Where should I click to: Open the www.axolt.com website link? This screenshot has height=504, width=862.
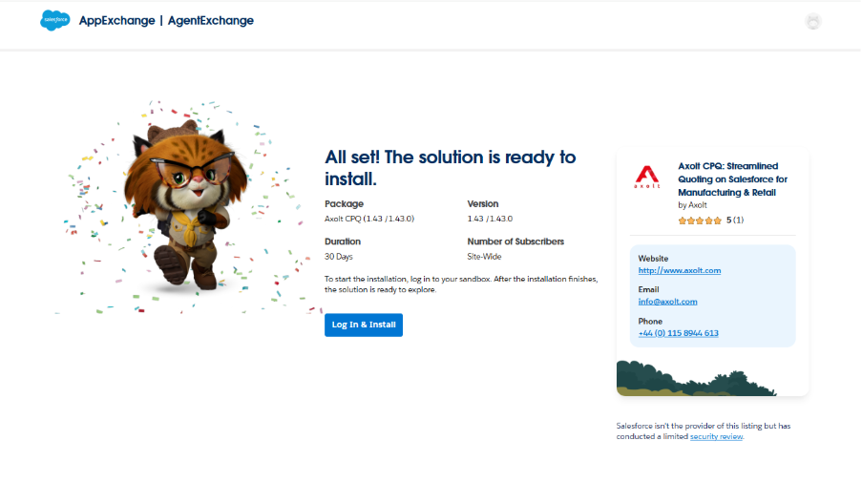pos(679,270)
